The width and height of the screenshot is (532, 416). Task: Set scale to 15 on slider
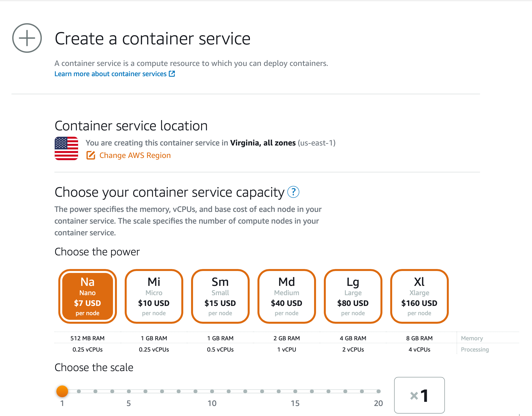point(295,391)
